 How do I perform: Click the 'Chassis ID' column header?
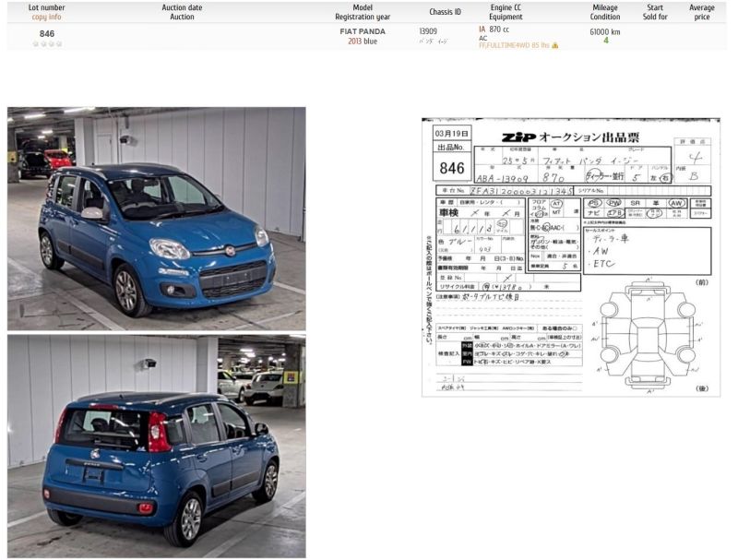[x=446, y=12]
